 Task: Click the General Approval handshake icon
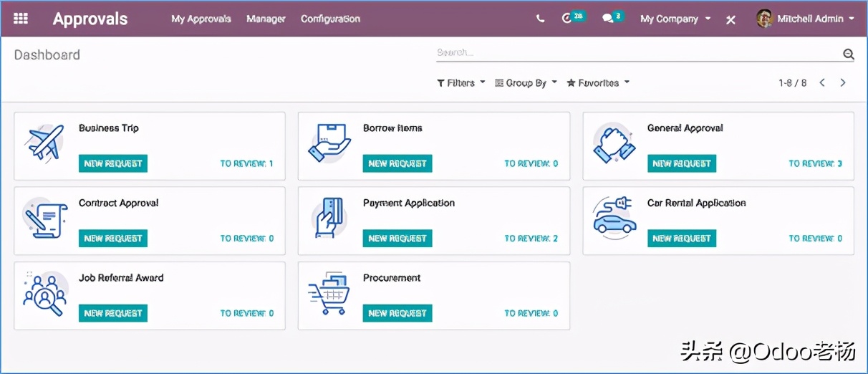pos(614,142)
